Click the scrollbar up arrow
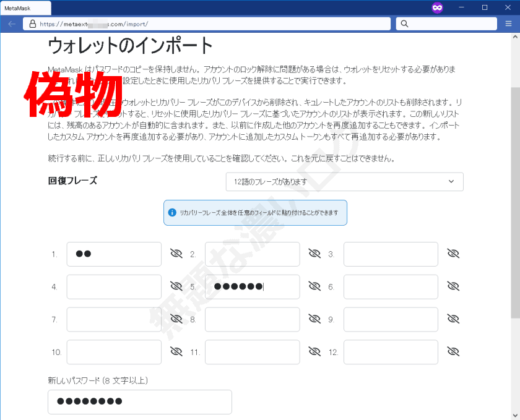The width and height of the screenshot is (520, 420). point(515,36)
